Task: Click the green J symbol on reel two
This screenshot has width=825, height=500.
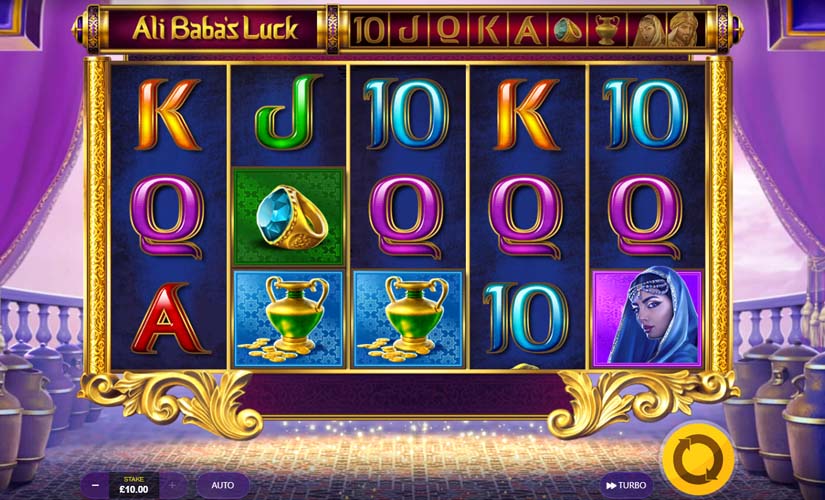Action: click(x=288, y=112)
